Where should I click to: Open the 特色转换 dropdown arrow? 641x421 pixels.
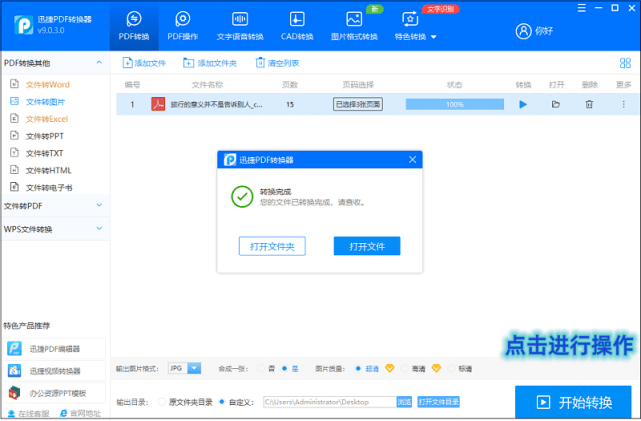434,37
